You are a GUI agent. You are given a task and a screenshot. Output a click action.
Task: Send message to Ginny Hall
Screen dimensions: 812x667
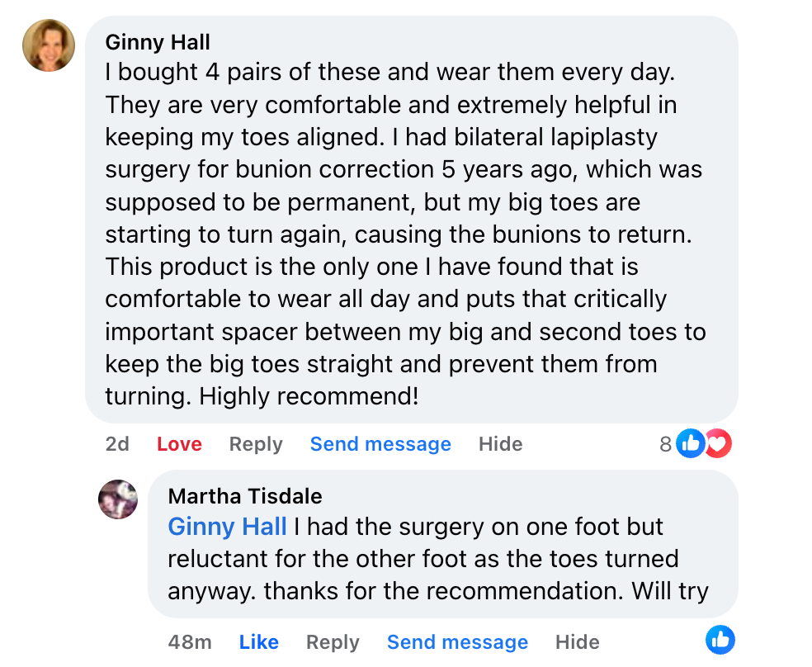(x=380, y=444)
